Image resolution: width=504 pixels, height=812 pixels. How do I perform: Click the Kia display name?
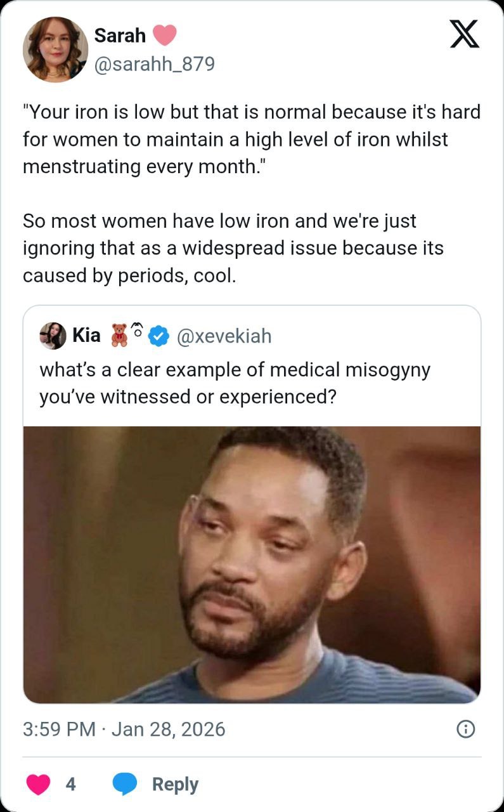[86, 335]
